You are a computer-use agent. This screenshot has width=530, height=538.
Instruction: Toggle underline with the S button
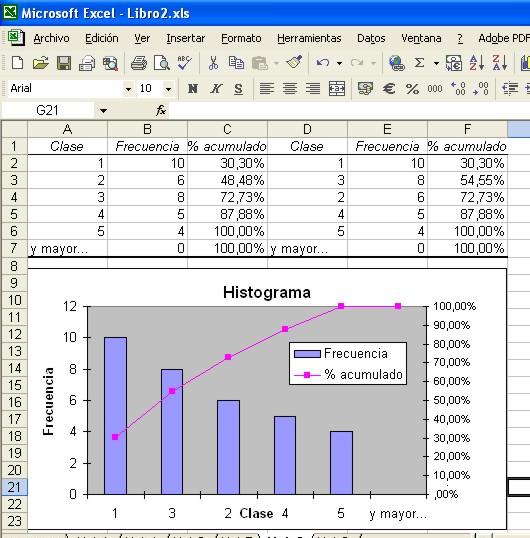pyautogui.click(x=238, y=89)
